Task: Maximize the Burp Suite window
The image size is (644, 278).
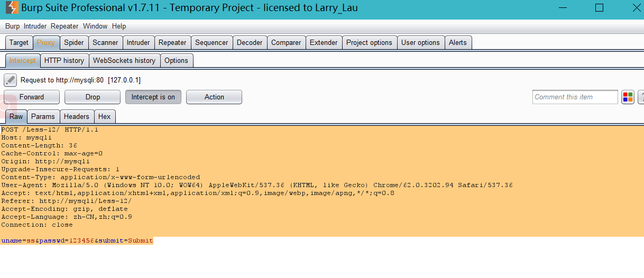Action: coord(599,8)
